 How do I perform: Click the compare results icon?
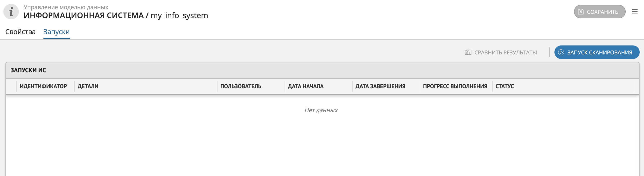click(468, 52)
